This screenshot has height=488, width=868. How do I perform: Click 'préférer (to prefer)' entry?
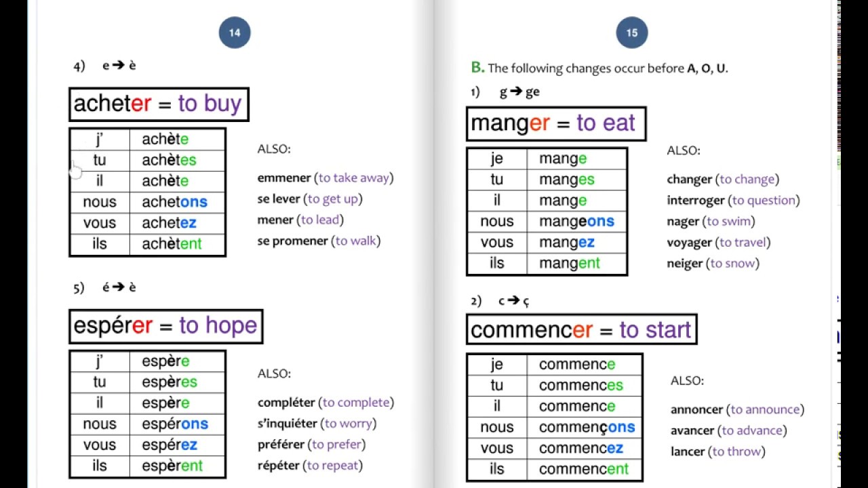point(311,445)
